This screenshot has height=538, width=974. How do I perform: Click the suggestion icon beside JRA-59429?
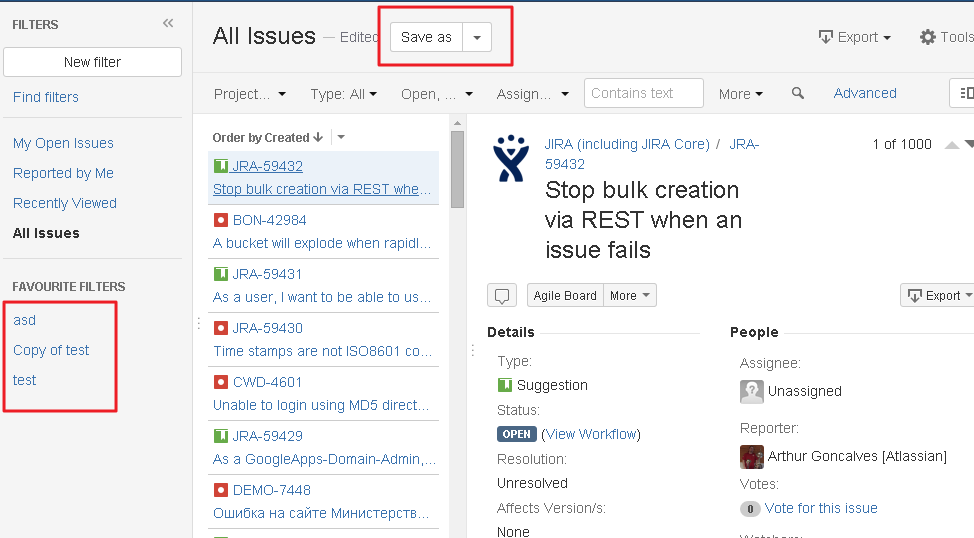click(x=221, y=436)
